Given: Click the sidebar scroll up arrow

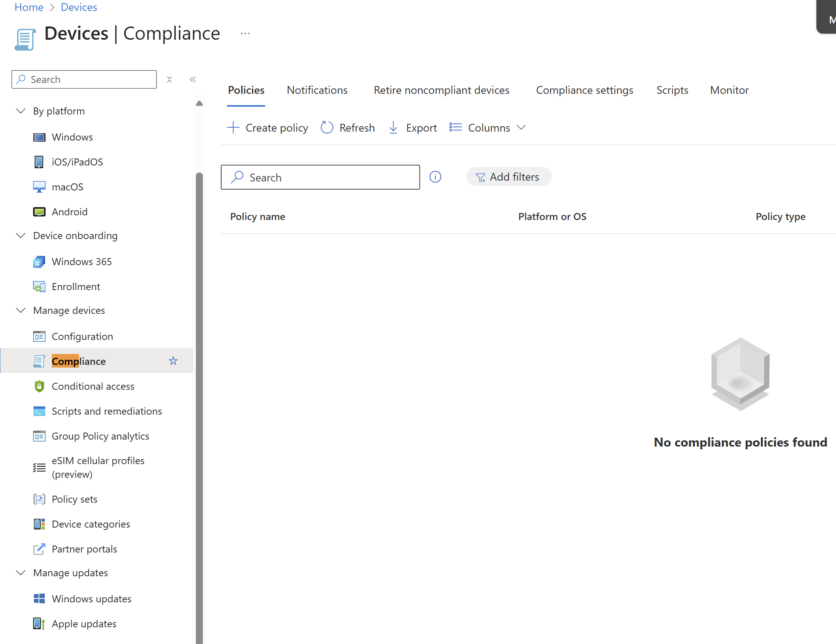Looking at the screenshot, I should [199, 103].
